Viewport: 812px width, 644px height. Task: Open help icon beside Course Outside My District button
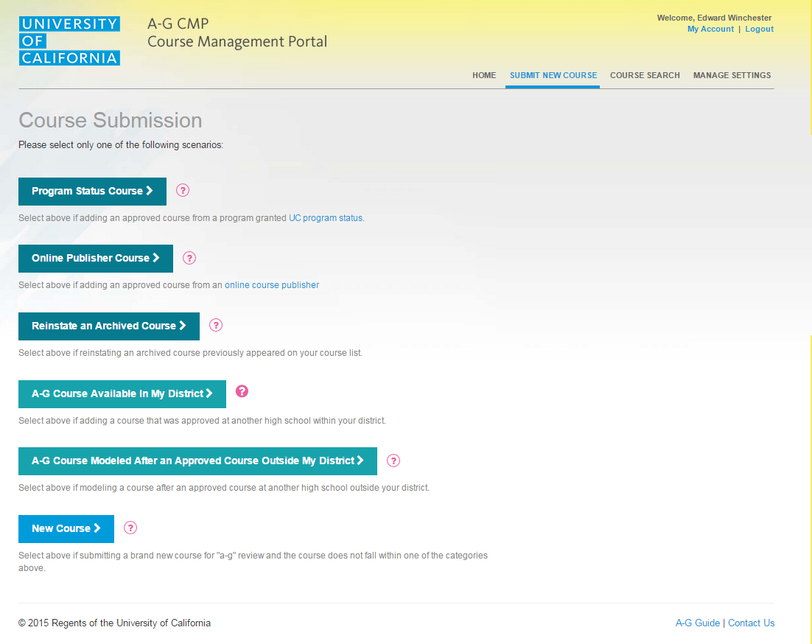393,461
